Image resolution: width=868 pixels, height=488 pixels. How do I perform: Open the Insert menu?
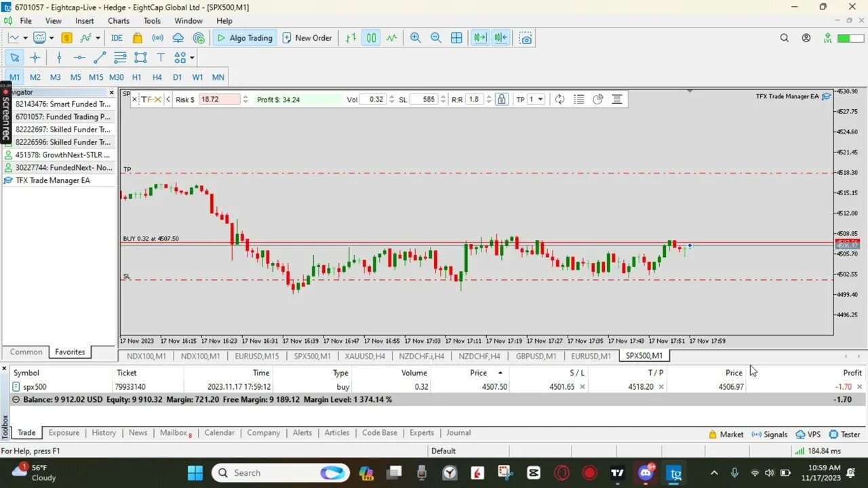coord(84,20)
